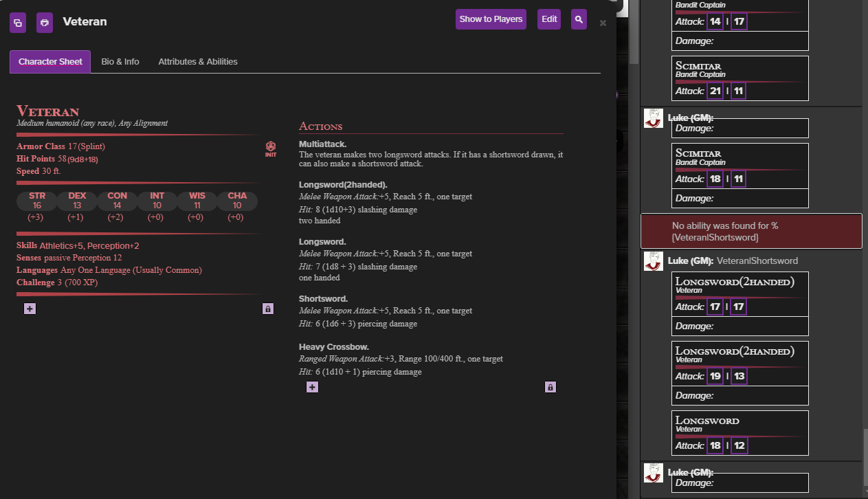Screen dimensions: 868x499
Task: Click the Challenge 3 (700 XP) line
Action: [58, 282]
